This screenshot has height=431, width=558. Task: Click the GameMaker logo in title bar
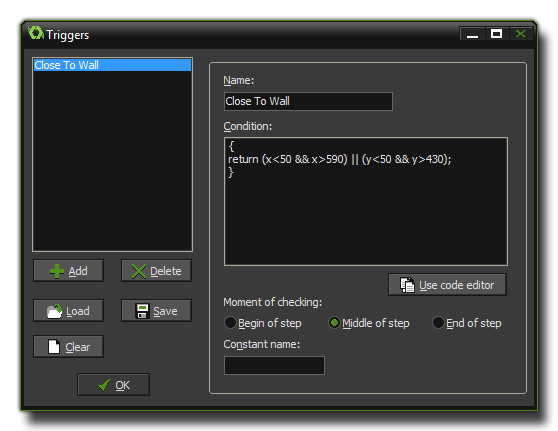[x=36, y=33]
